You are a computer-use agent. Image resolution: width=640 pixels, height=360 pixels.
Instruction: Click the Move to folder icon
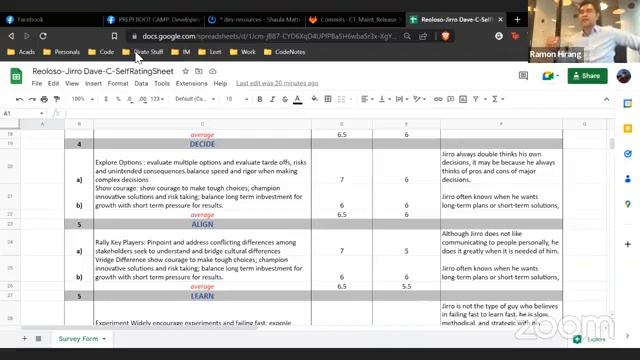[x=199, y=71]
